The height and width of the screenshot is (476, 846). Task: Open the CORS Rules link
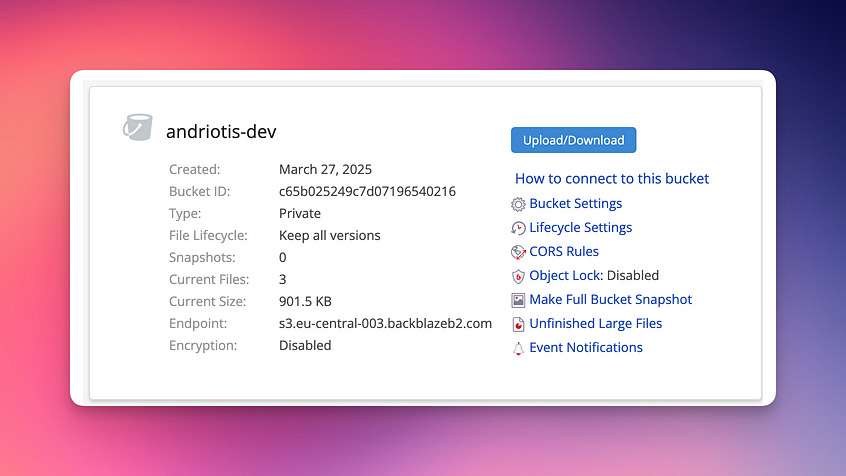pos(564,251)
